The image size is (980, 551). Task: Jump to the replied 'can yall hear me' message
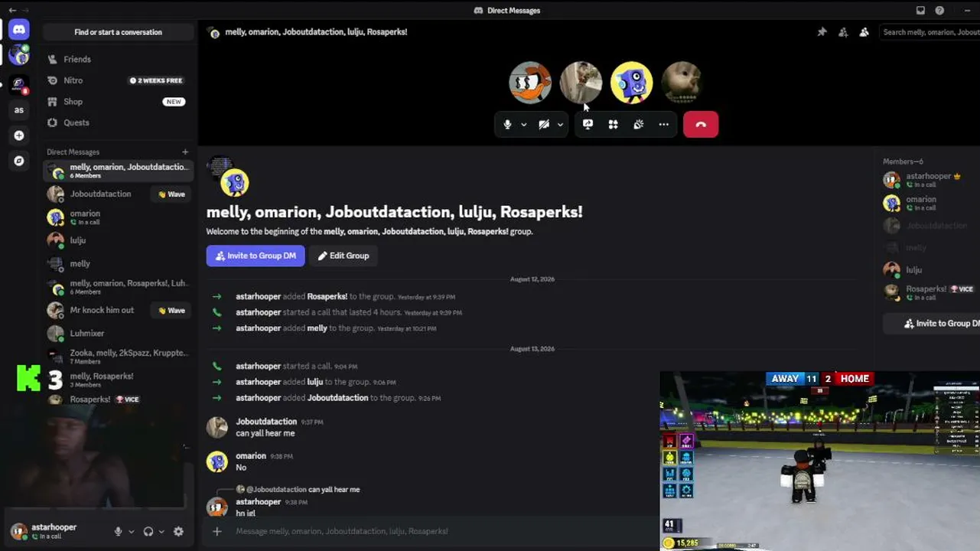334,490
